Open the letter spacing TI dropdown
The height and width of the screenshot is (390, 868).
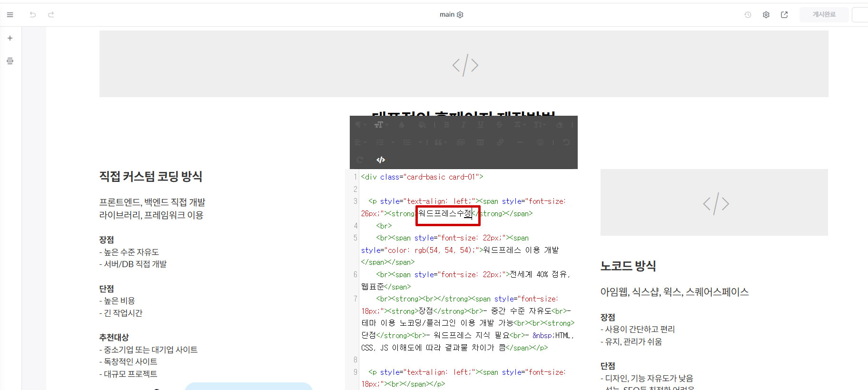tap(540, 125)
